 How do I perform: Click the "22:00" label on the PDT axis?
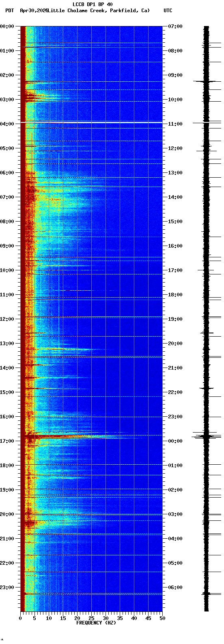[7, 563]
